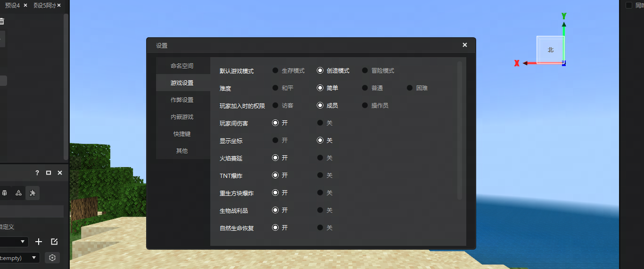Turn 显示坐标 off
The image size is (644, 269).
[320, 141]
